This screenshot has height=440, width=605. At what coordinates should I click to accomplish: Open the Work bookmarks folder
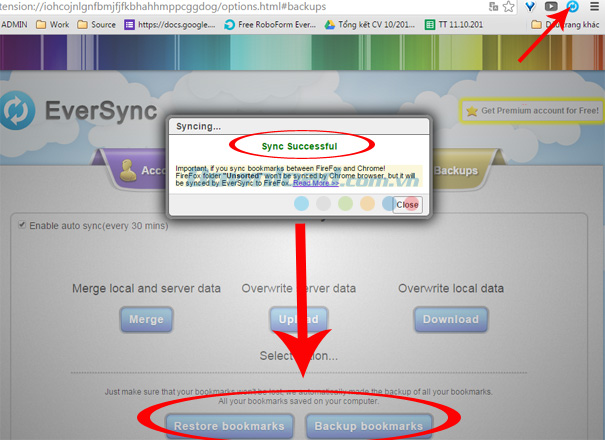pos(52,25)
